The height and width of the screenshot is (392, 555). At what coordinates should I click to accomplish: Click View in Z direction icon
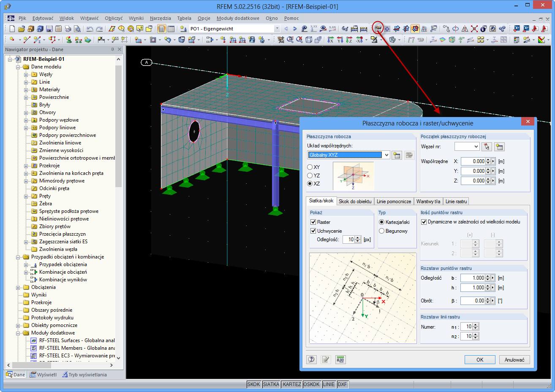coord(349,40)
